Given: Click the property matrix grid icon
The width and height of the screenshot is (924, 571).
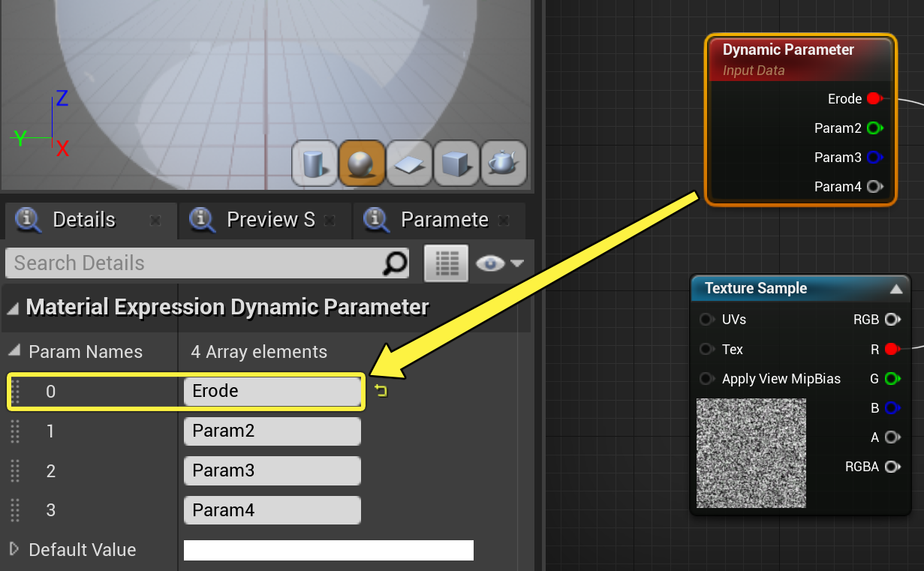Looking at the screenshot, I should 447,263.
